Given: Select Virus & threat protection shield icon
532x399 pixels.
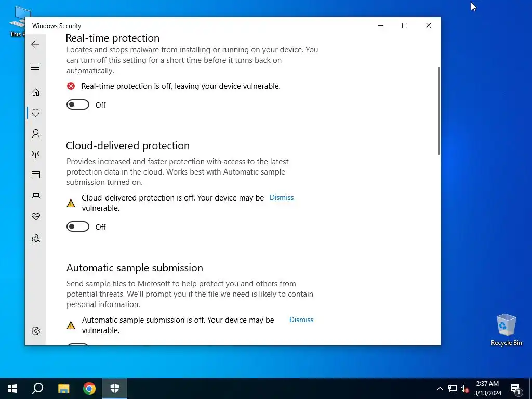Looking at the screenshot, I should click(36, 113).
